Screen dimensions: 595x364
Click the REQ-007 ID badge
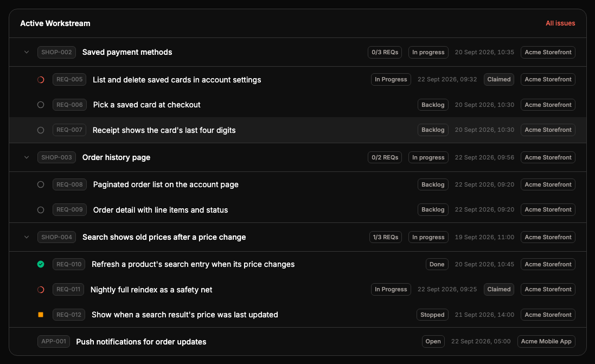[69, 130]
